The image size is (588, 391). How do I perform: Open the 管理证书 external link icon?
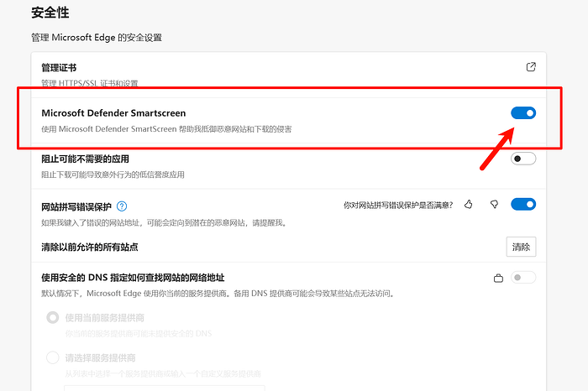pos(531,67)
